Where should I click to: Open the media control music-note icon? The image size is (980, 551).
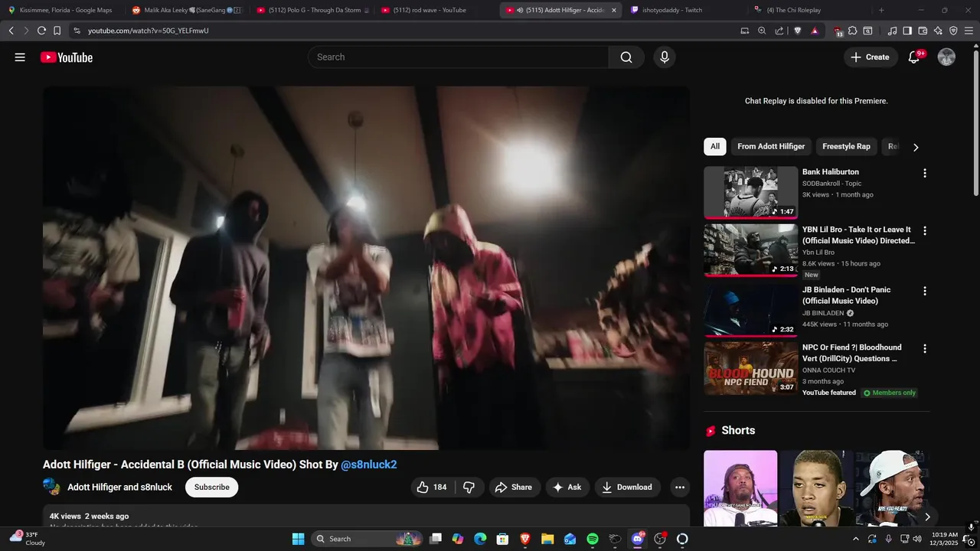[x=892, y=31]
